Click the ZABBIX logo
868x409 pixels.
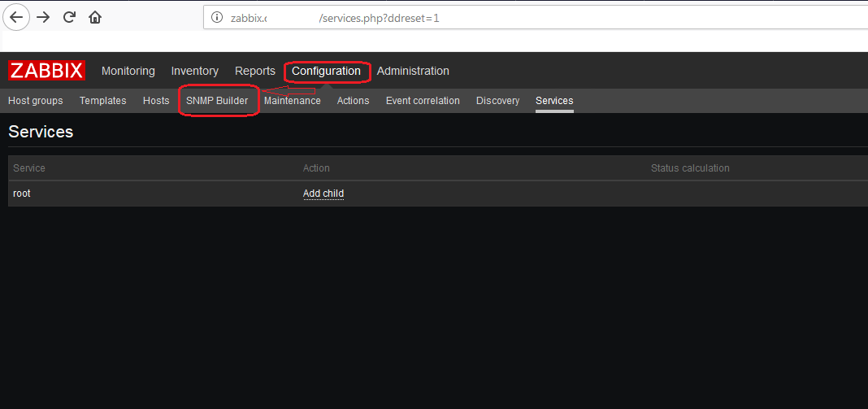(46, 71)
